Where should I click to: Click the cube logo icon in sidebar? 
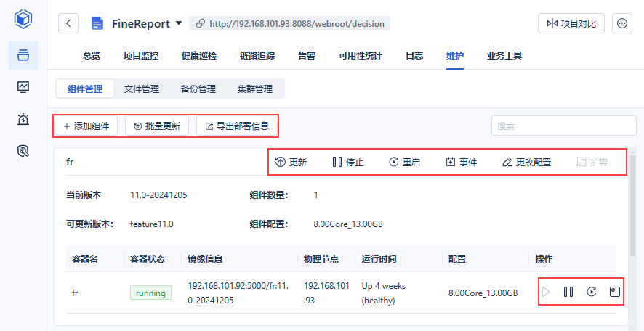tap(23, 19)
